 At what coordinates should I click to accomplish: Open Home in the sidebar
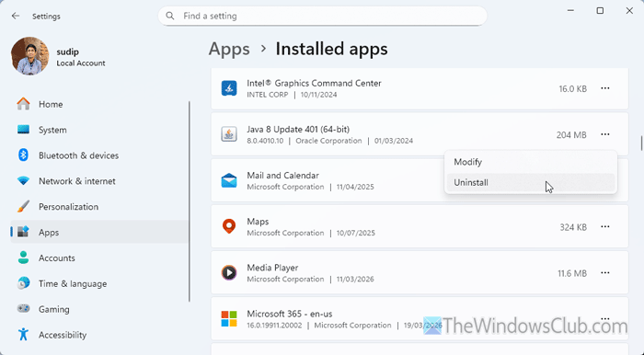point(99,104)
